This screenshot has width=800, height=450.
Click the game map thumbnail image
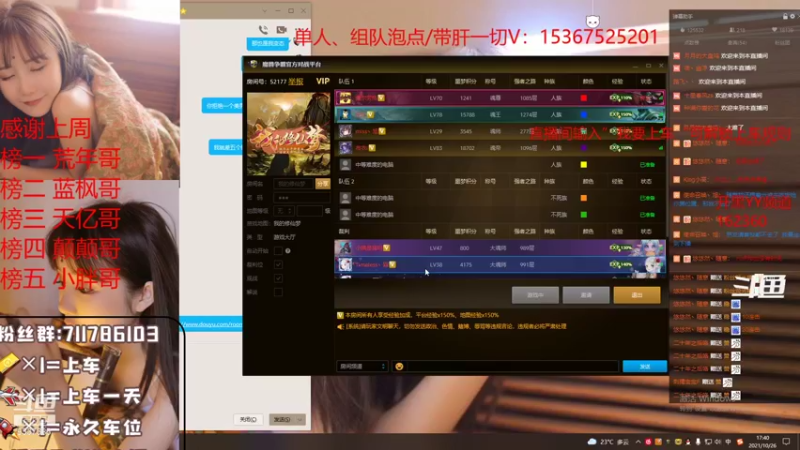pos(288,134)
